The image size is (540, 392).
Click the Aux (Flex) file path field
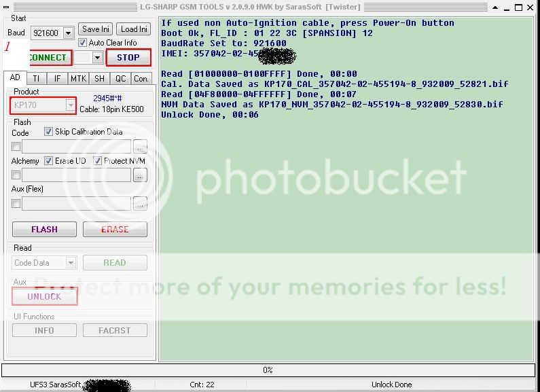click(x=77, y=204)
